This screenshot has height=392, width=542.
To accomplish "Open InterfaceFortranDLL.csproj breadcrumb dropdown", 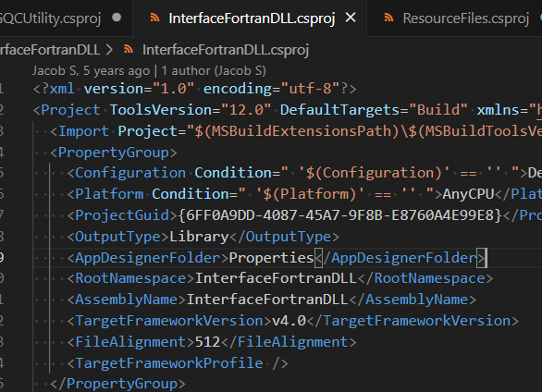I will tap(226, 50).
